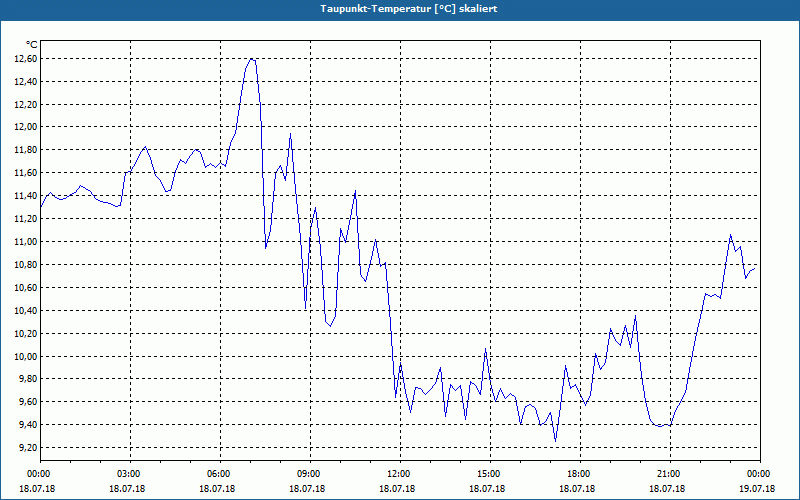This screenshot has height=500, width=800.
Task: Click the "15:00" time label
Action: (x=490, y=474)
